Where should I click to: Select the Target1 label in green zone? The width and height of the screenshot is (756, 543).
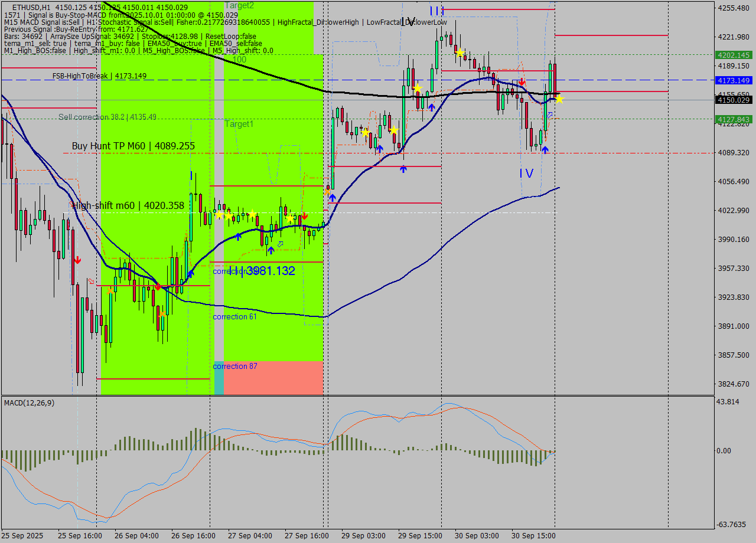tap(239, 124)
